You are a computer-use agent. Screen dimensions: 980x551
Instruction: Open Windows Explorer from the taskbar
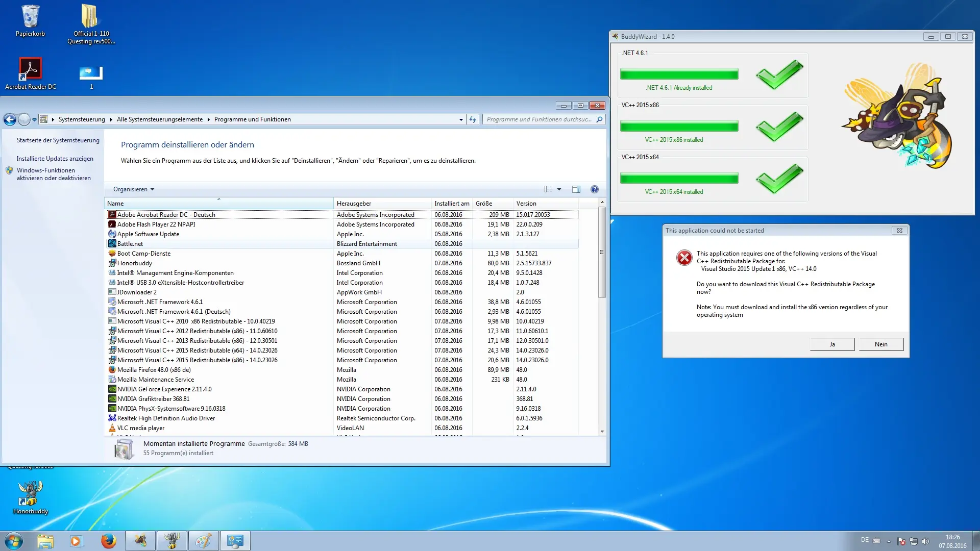[x=45, y=541]
